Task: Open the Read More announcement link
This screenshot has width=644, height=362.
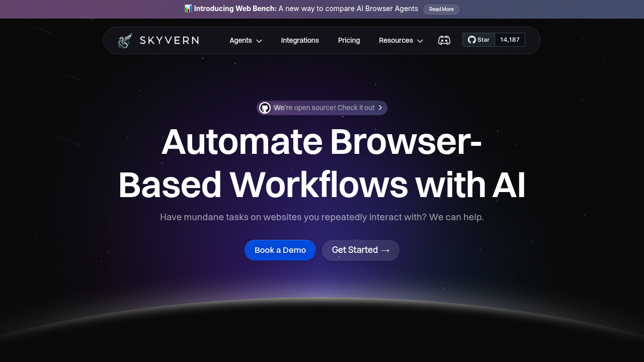Action: pos(441,9)
